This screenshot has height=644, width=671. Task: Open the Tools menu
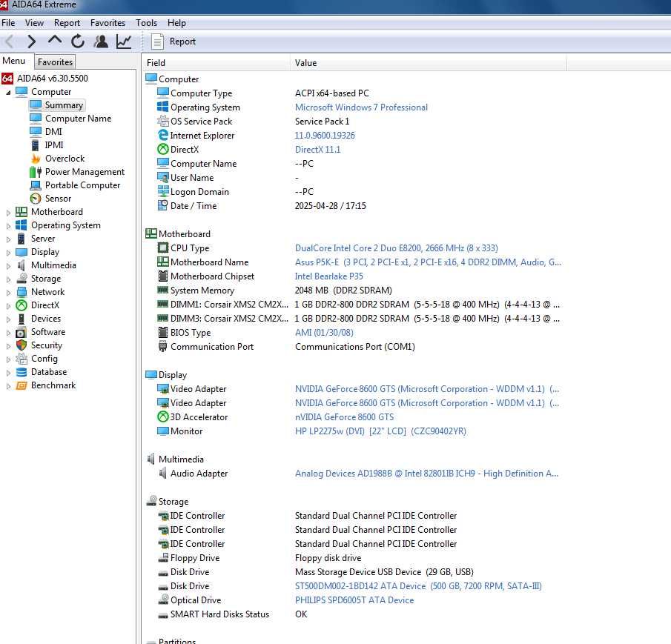click(146, 23)
